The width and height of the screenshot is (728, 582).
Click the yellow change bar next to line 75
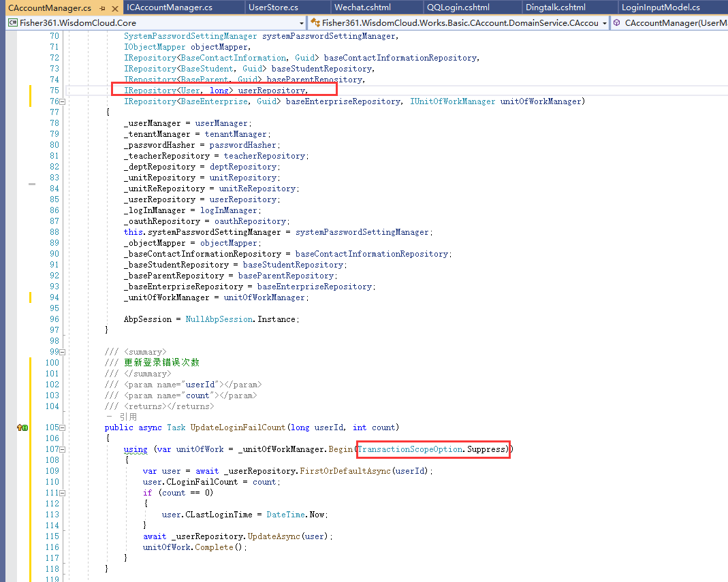(30, 90)
